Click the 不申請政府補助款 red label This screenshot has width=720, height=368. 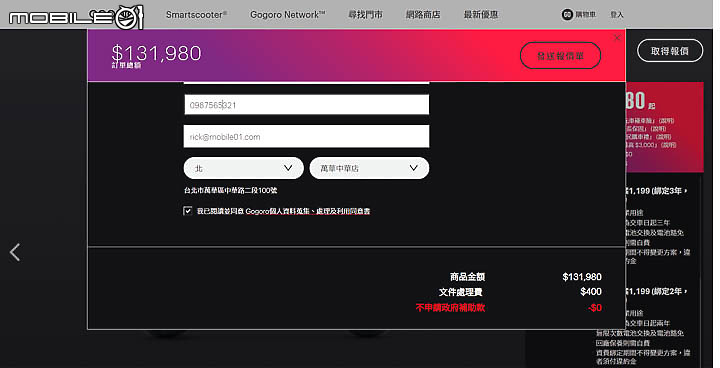[x=450, y=307]
